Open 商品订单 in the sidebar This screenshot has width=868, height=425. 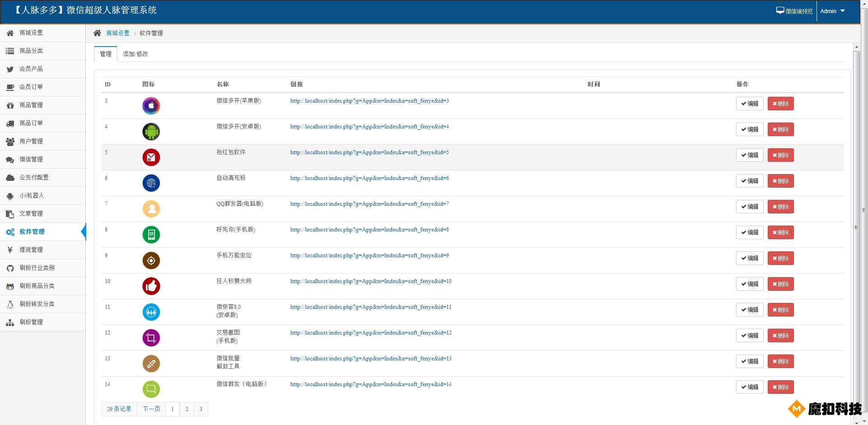pos(43,123)
